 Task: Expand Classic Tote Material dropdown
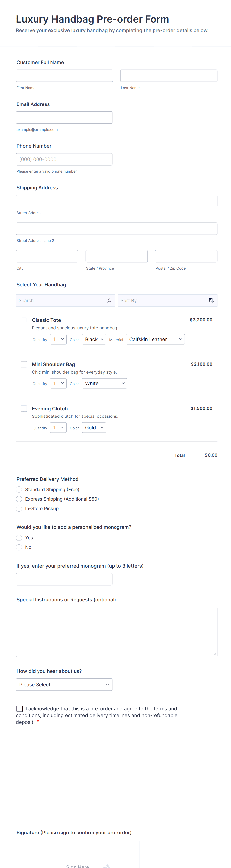point(155,339)
